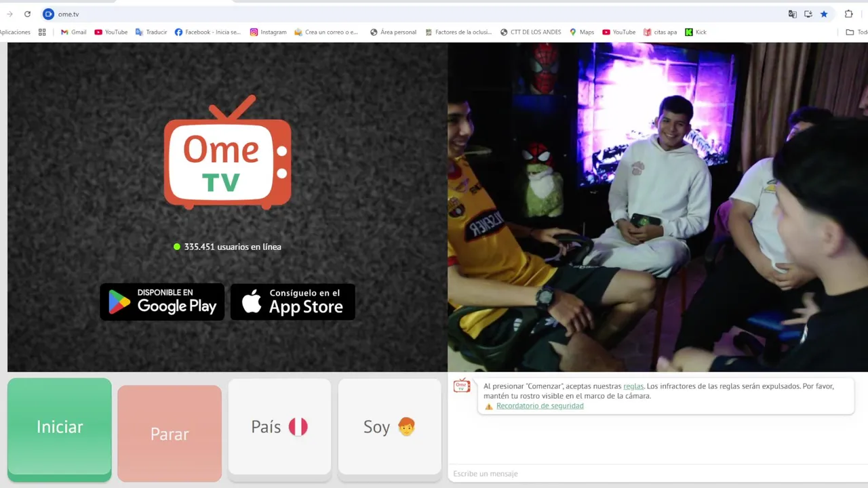Viewport: 868px width, 488px height.
Task: Open the Traducir bookmark
Action: (x=151, y=32)
